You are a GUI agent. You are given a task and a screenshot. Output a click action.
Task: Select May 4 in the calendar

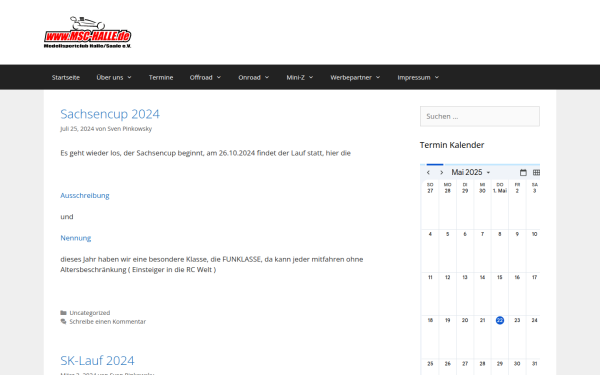click(430, 234)
